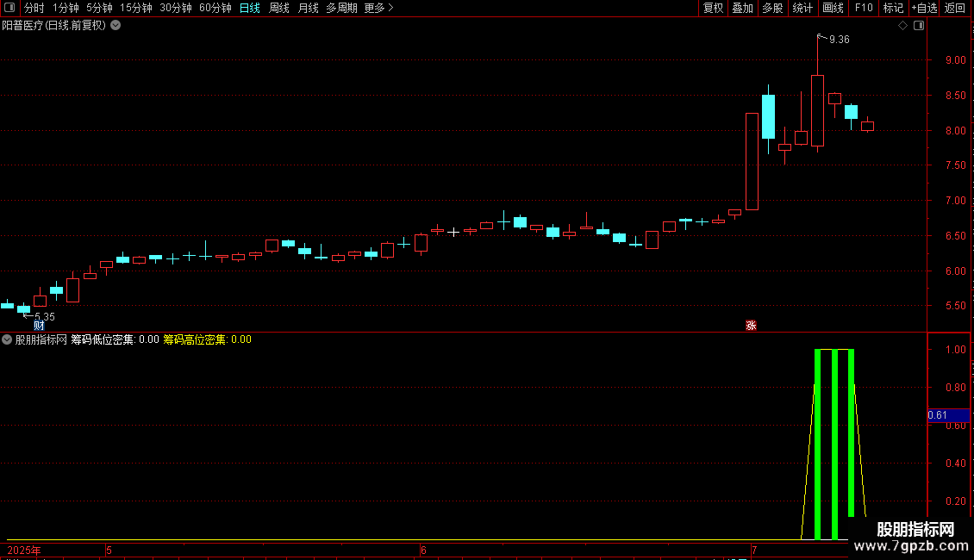Select the 15分钟 period tab
The width and height of the screenshot is (974, 560).
[136, 8]
